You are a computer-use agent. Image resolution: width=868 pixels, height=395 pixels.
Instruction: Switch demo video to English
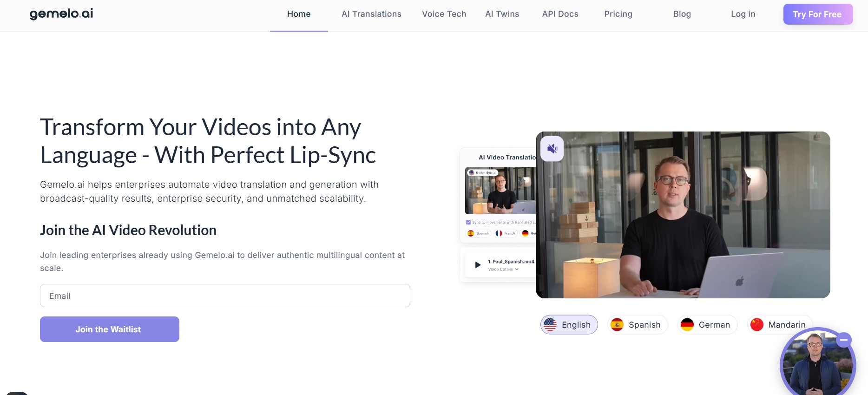coord(569,325)
